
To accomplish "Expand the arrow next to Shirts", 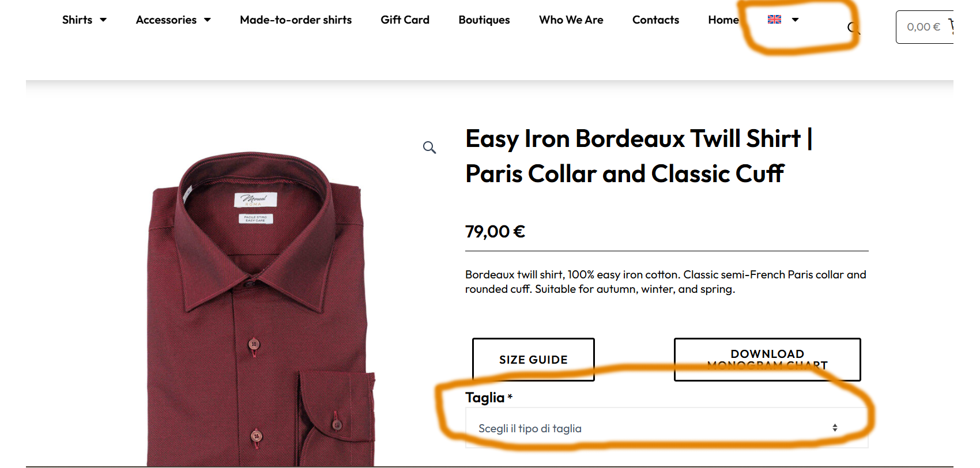I will [x=103, y=20].
